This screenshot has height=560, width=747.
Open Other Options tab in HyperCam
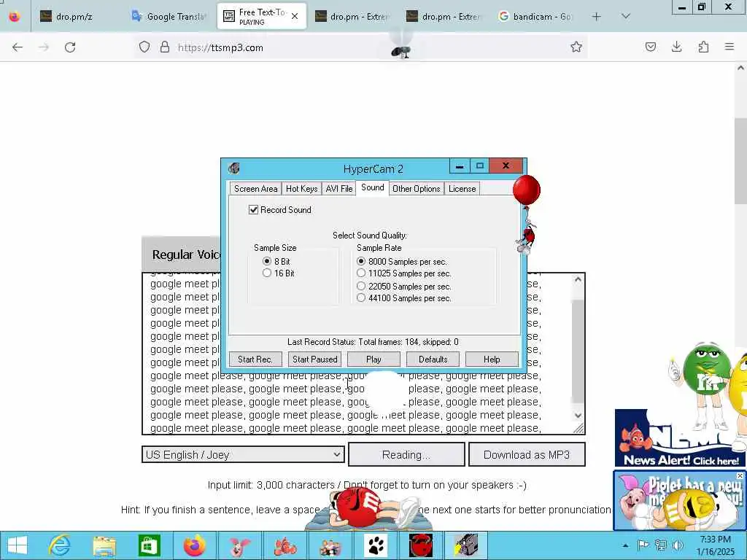click(x=417, y=189)
